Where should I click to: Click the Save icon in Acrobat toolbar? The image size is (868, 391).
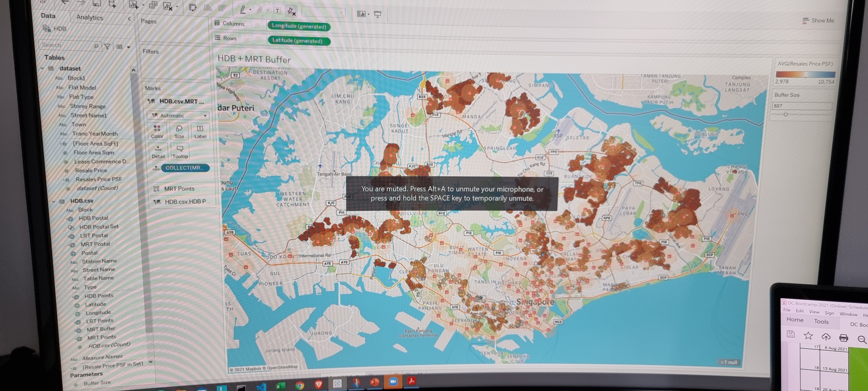point(791,334)
